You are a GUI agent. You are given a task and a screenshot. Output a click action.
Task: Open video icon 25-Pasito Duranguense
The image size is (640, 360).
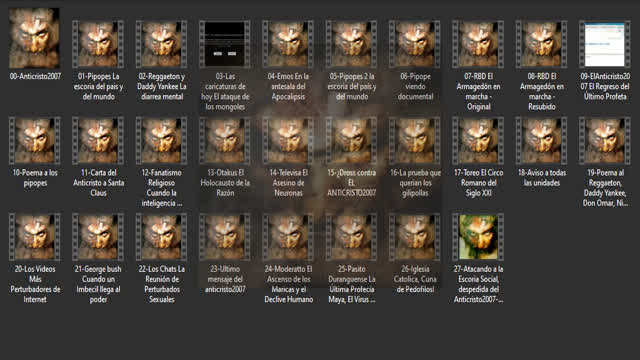tap(351, 237)
